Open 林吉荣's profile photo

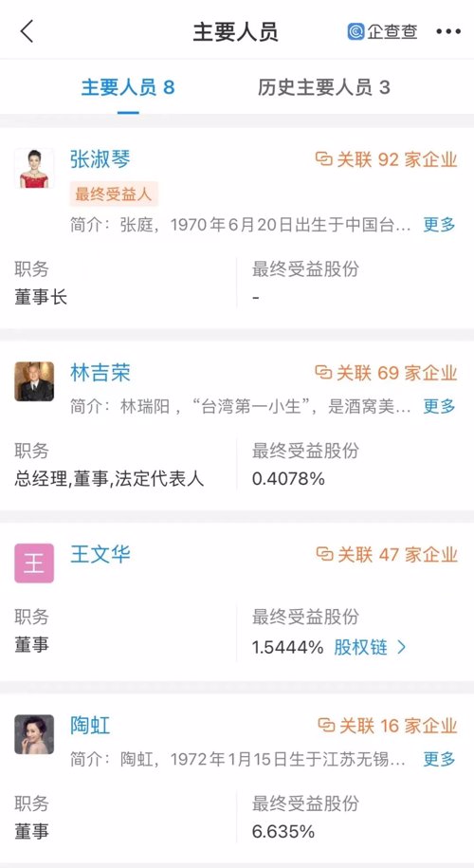click(x=34, y=381)
